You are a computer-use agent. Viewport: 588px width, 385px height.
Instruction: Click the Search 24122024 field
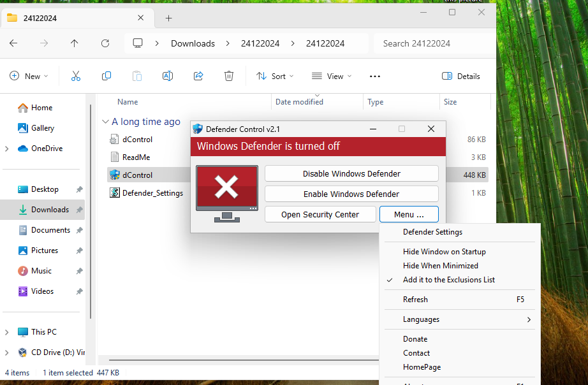tap(435, 43)
